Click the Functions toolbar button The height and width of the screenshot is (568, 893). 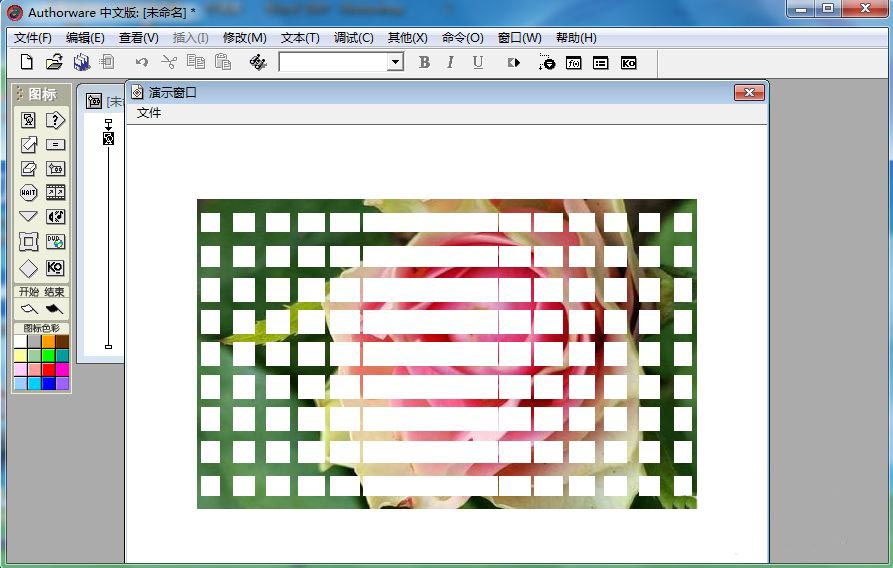pyautogui.click(x=574, y=62)
